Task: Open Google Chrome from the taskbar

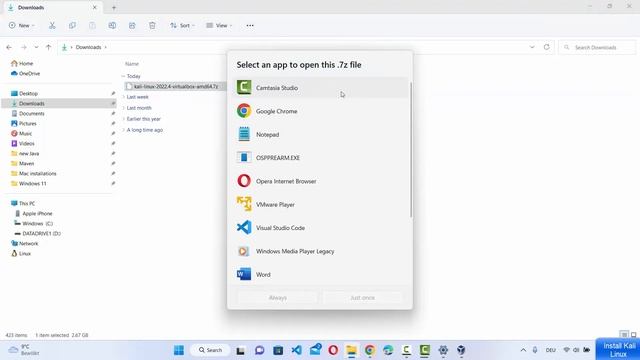Action: click(370, 350)
